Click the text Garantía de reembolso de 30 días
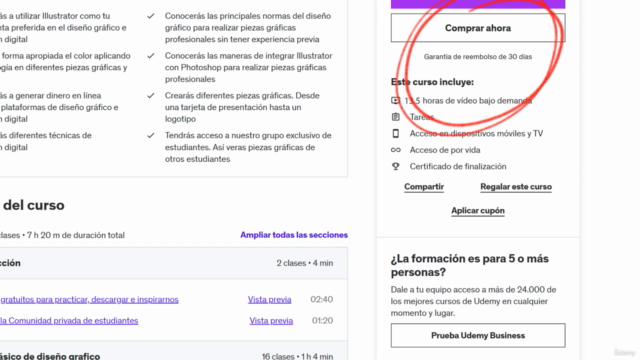Viewport: 640px width, 360px height. (478, 57)
